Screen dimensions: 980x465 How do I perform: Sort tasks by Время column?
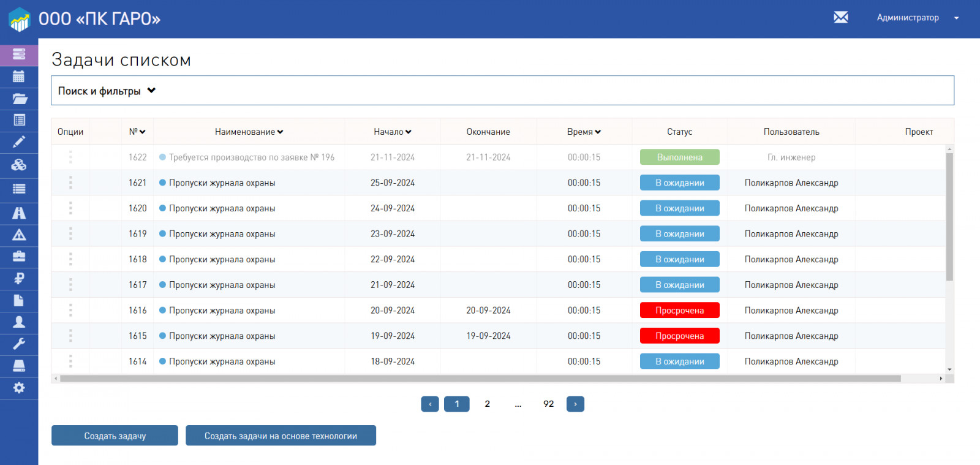click(584, 132)
